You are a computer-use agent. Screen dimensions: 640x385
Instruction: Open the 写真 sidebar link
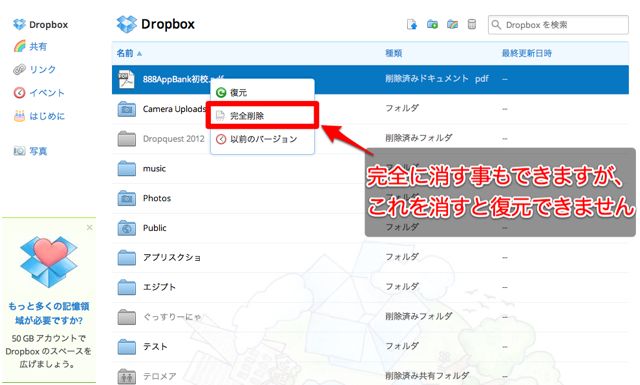38,151
